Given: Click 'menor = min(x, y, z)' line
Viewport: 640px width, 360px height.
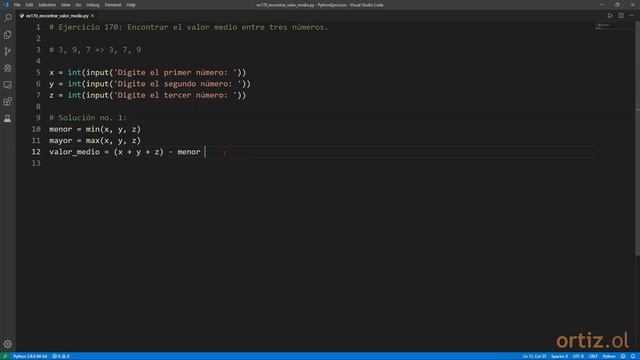Looking at the screenshot, I should (95, 129).
